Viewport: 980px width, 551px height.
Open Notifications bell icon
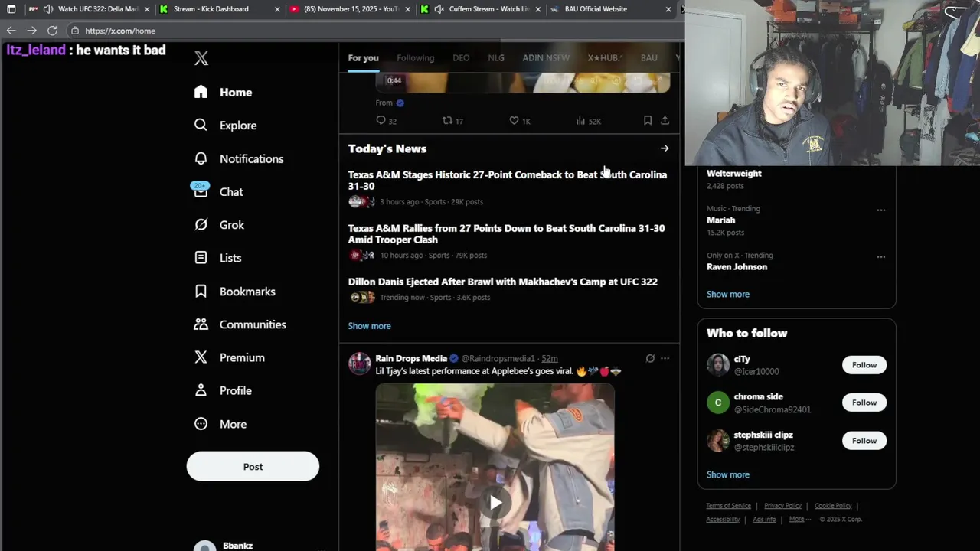click(201, 158)
